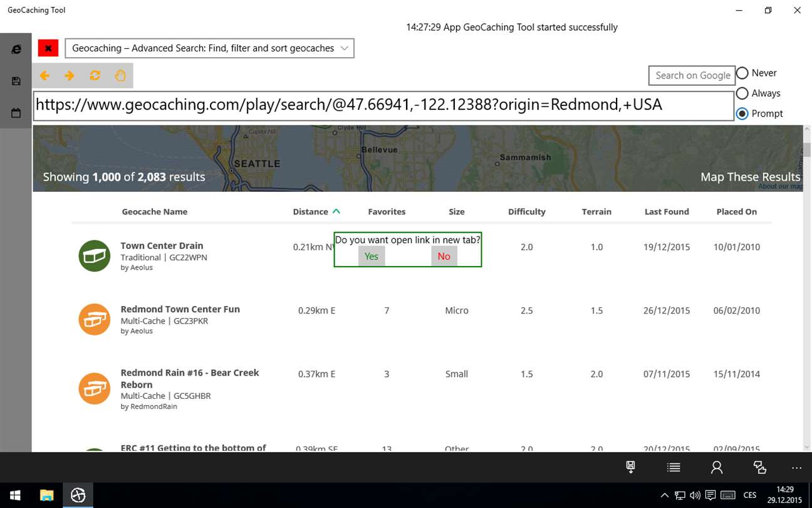The height and width of the screenshot is (508, 812).
Task: Click the GeoCaching Tool taskbar icon
Action: (x=78, y=495)
